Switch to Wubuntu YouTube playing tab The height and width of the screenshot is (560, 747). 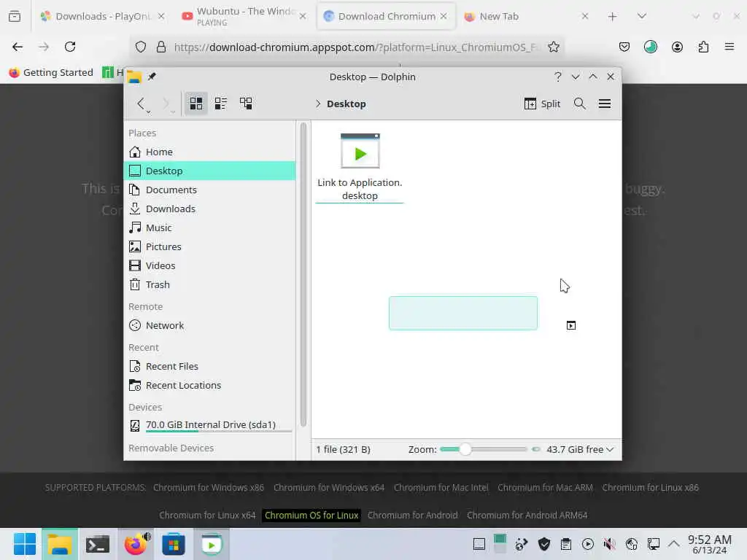(x=244, y=16)
